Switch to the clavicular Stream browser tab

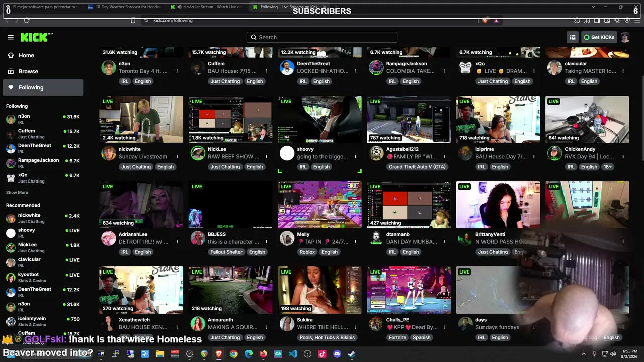tap(206, 7)
